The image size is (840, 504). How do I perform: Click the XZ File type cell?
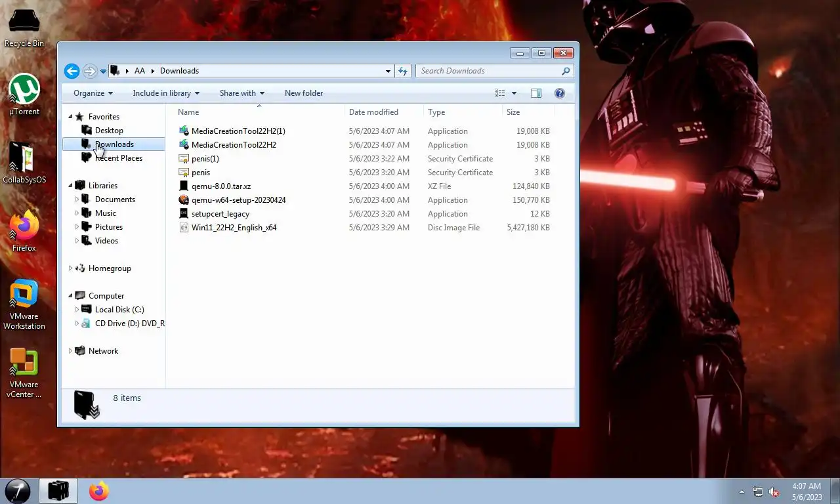[439, 186]
